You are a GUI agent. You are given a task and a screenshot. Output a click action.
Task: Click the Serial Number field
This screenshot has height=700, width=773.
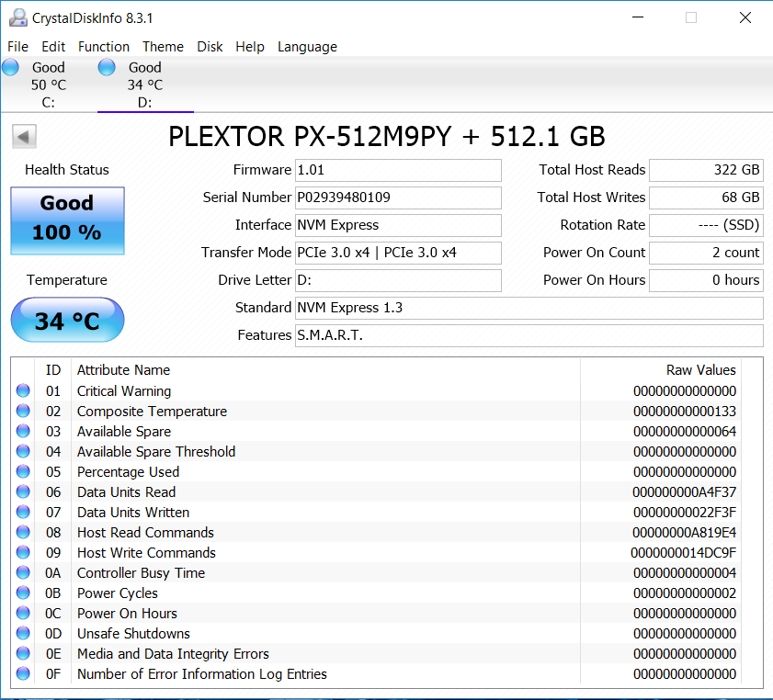click(x=397, y=198)
